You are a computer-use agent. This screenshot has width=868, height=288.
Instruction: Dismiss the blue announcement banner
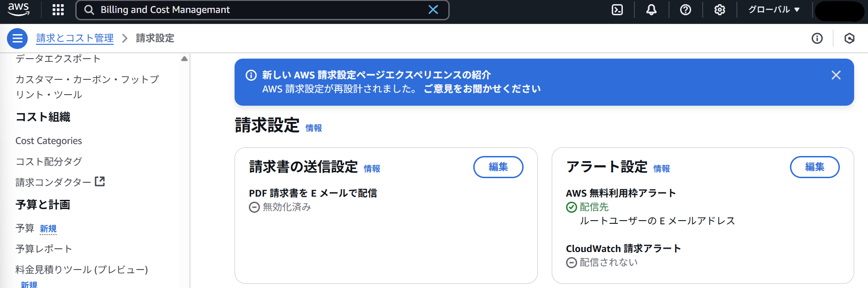click(x=836, y=75)
